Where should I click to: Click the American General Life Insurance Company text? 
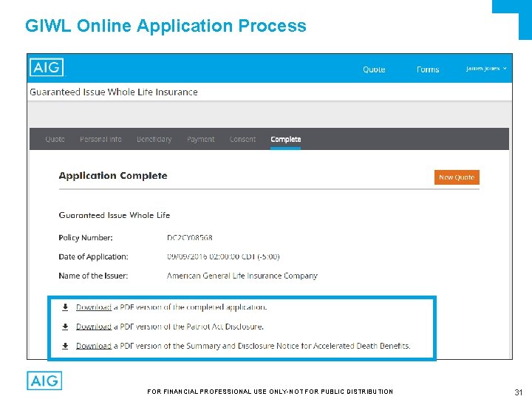[242, 276]
